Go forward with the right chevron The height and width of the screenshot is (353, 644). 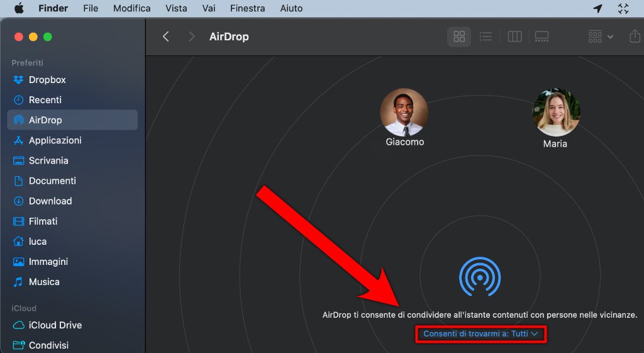pyautogui.click(x=191, y=36)
